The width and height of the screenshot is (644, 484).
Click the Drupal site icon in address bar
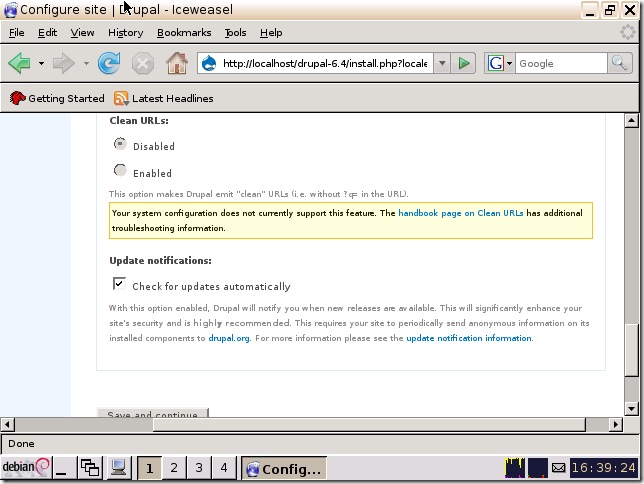pyautogui.click(x=209, y=64)
